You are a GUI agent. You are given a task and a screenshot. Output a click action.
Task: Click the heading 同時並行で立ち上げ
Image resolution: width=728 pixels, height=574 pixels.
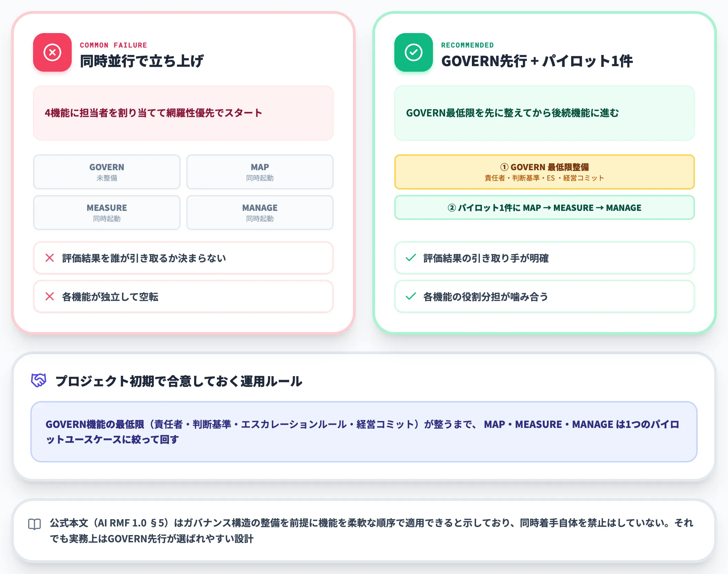click(x=142, y=61)
